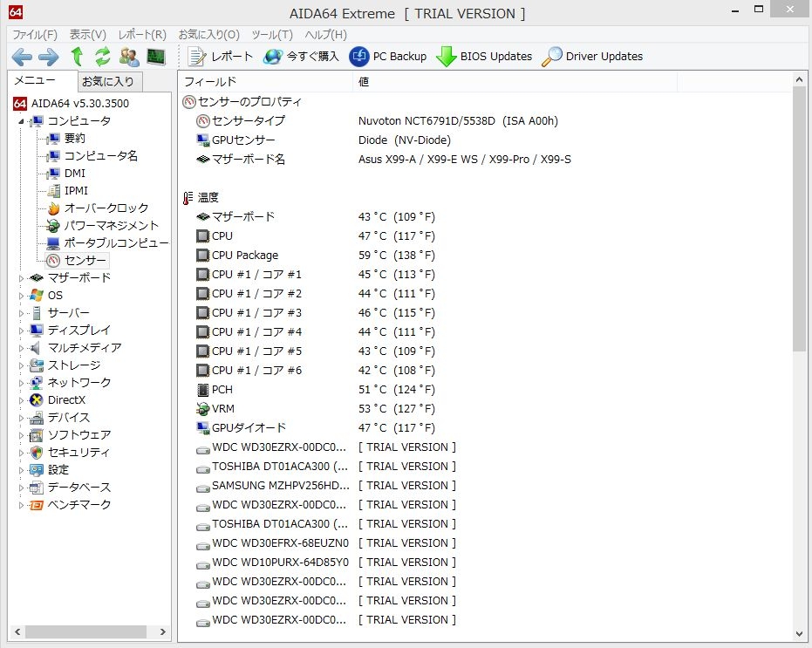Select the IPMI tree icon

(53, 191)
